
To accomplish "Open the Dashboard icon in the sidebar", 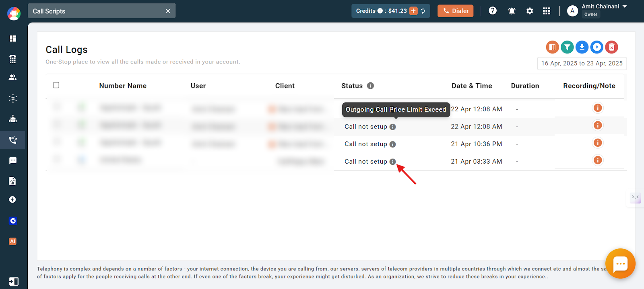I will (13, 39).
